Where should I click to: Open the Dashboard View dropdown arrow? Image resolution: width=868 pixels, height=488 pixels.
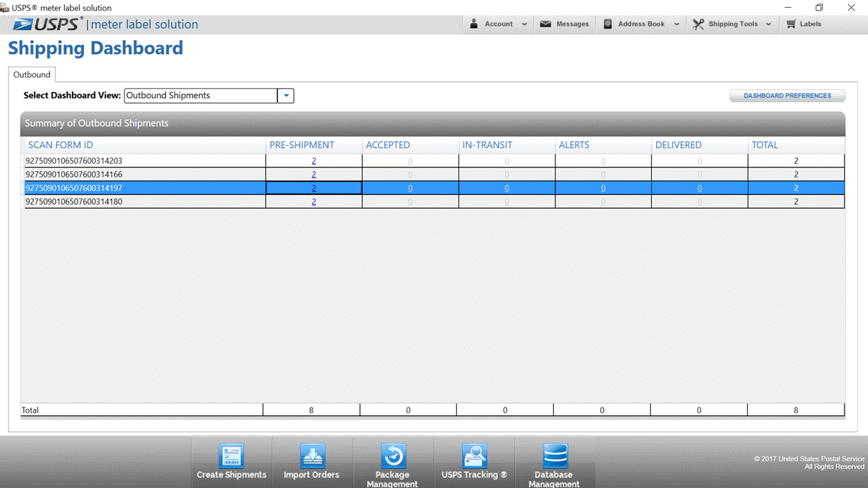coord(286,96)
